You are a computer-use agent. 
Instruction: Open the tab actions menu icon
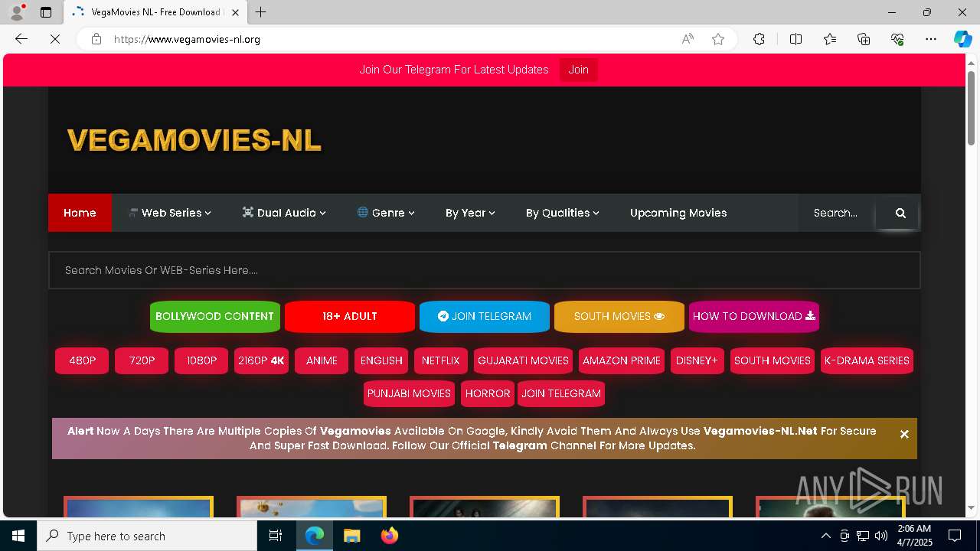point(46,12)
